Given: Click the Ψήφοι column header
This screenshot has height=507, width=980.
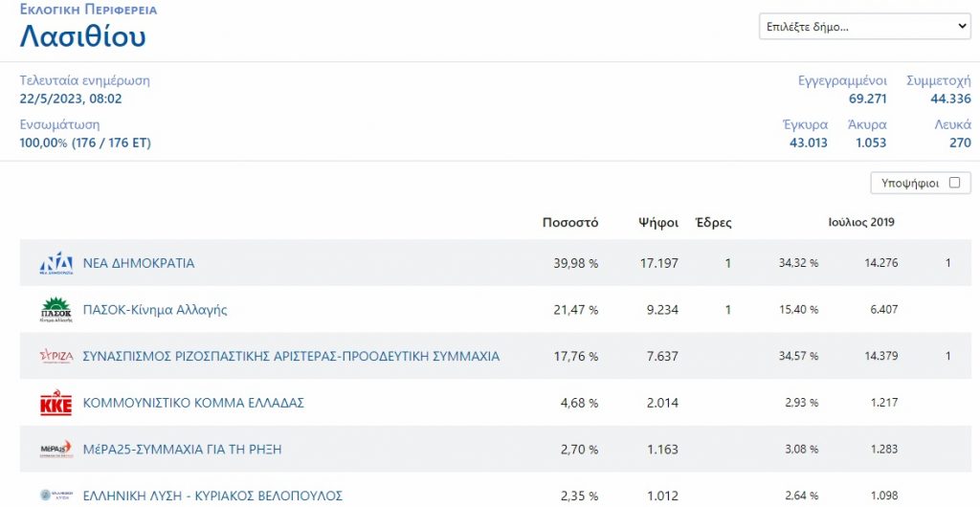Looking at the screenshot, I should [658, 223].
